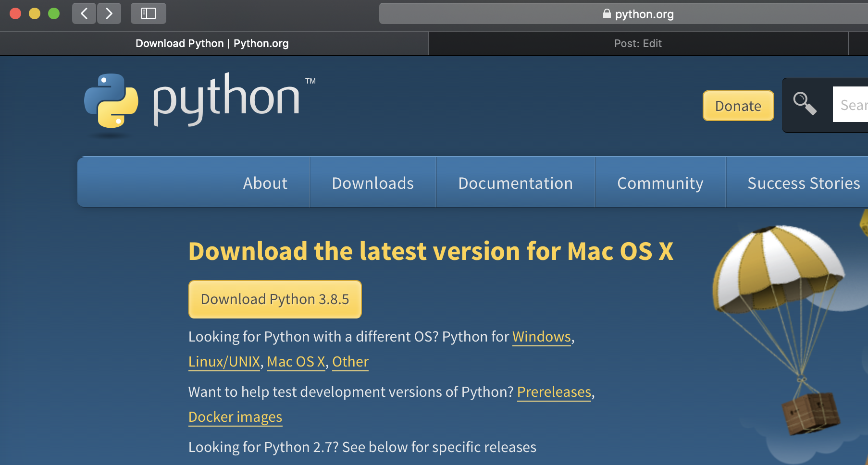Switch to the Post: Edit tab

(x=638, y=43)
